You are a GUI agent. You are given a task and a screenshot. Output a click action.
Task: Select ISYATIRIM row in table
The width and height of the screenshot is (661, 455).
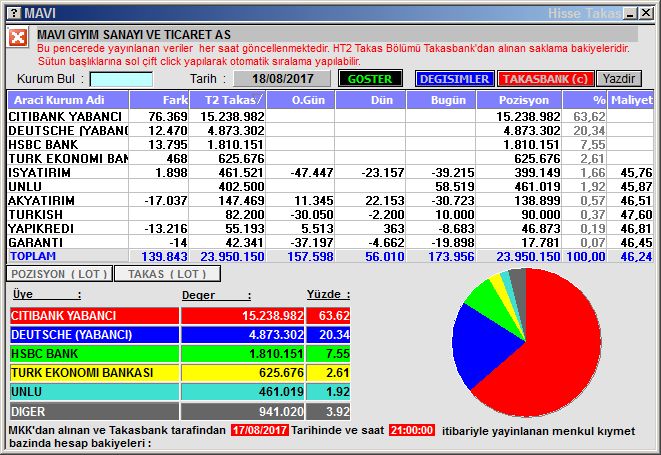click(330, 172)
